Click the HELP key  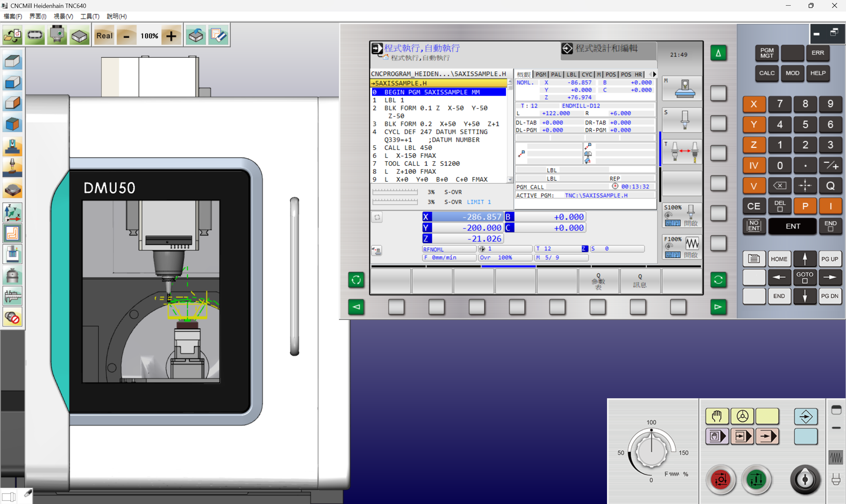point(818,73)
